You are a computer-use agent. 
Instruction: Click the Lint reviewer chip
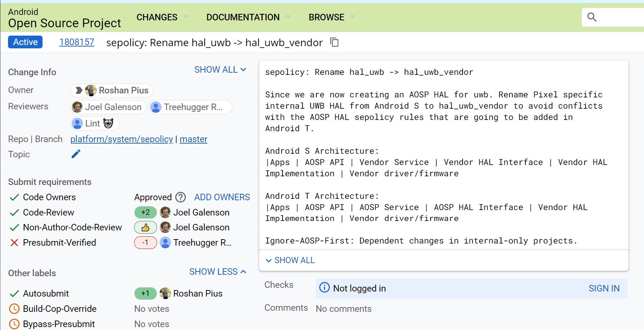(x=95, y=124)
